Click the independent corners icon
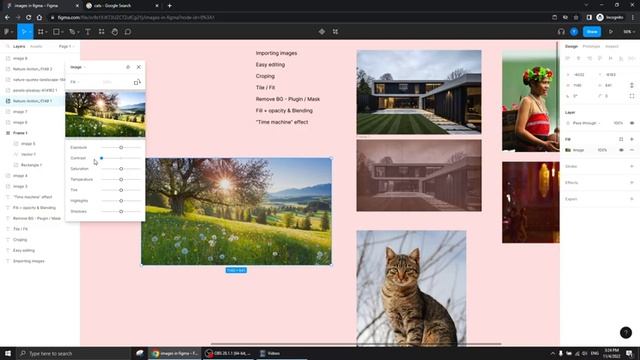 pos(631,96)
